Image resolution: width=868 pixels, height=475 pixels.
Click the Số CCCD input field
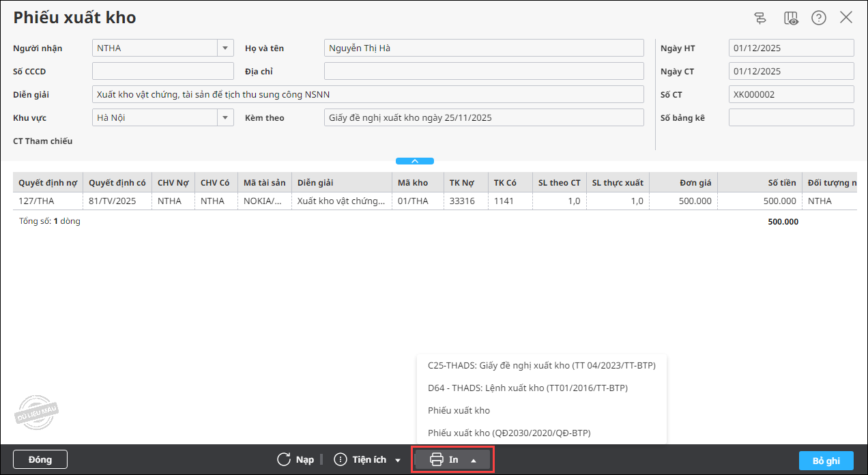(163, 71)
